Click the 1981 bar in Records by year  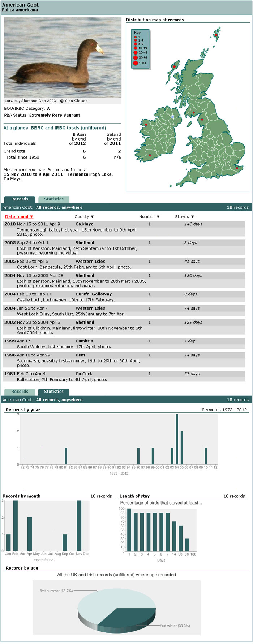[x=66, y=456]
